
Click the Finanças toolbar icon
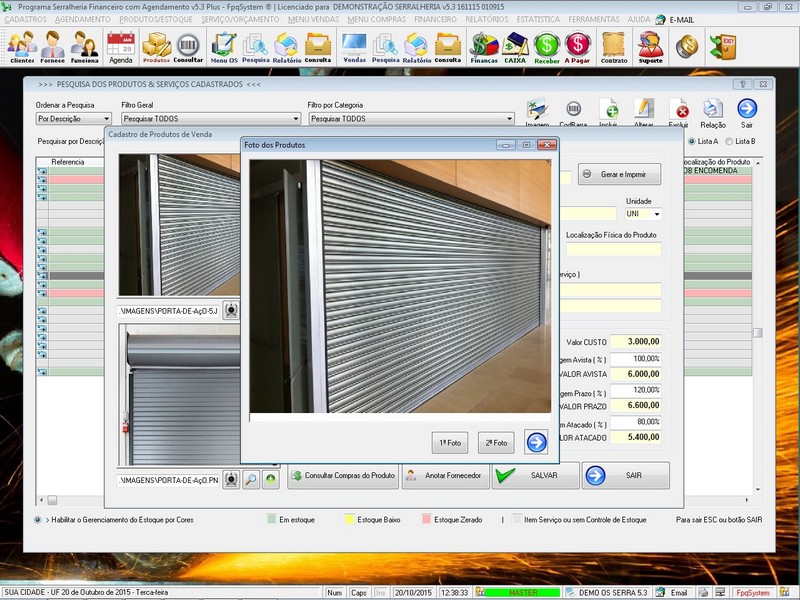click(484, 46)
